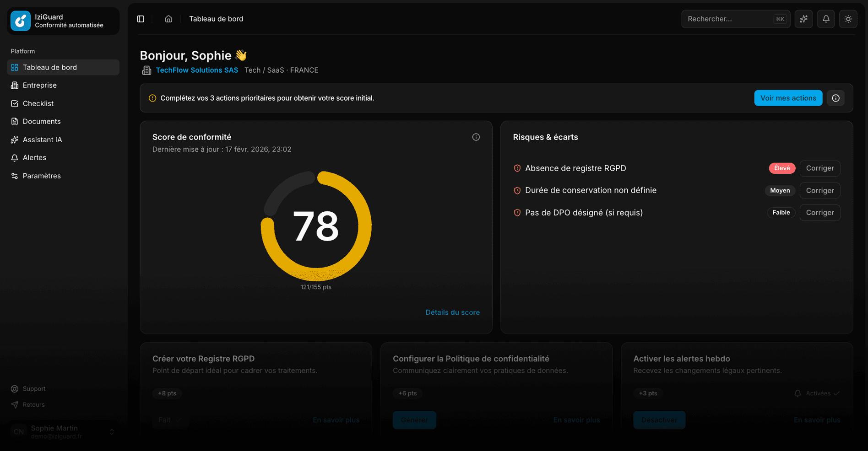Click info icon beside Voir mes actions
This screenshot has width=868, height=451.
point(835,98)
